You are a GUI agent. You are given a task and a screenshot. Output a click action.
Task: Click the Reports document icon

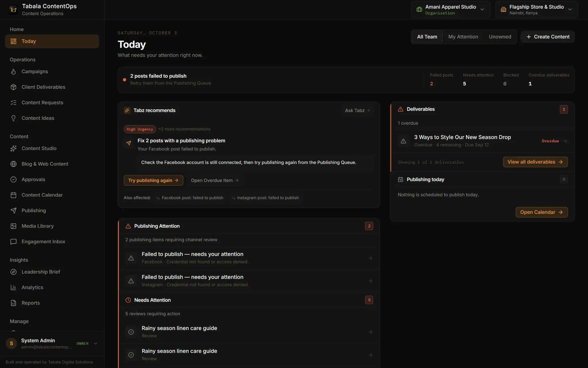pyautogui.click(x=13, y=303)
